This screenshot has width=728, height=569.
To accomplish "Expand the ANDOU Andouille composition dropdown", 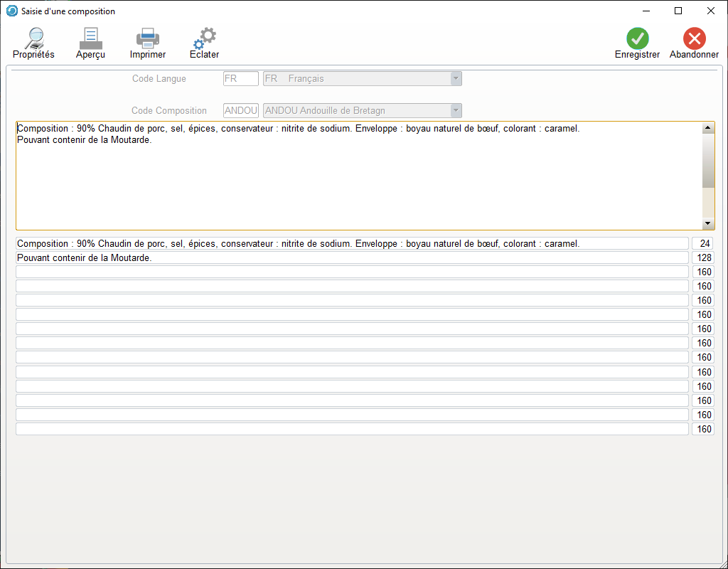I will point(456,111).
